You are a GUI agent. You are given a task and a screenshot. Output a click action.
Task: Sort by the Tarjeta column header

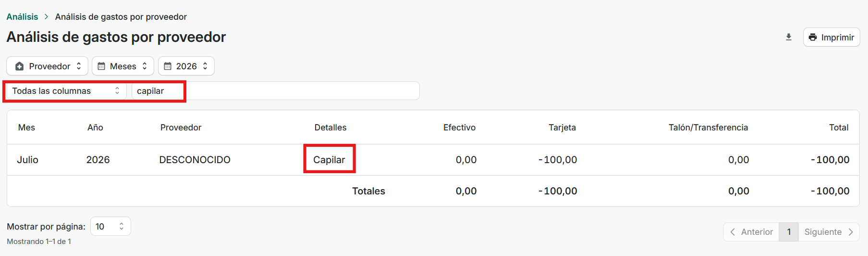coord(562,128)
